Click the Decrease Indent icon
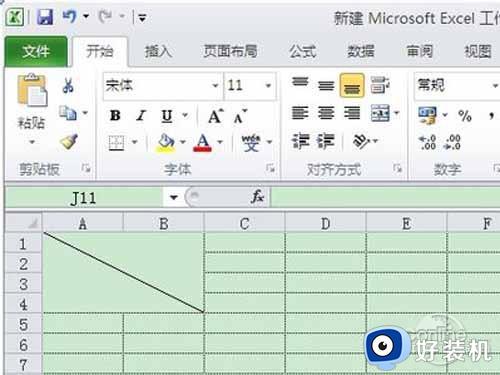Image resolution: width=500 pixels, height=375 pixels. click(x=301, y=141)
